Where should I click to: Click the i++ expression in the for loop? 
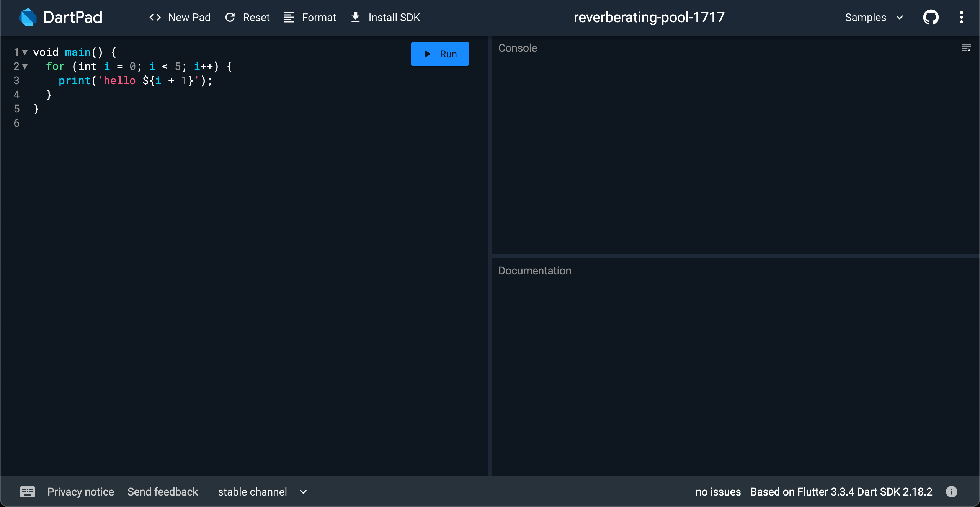click(203, 66)
